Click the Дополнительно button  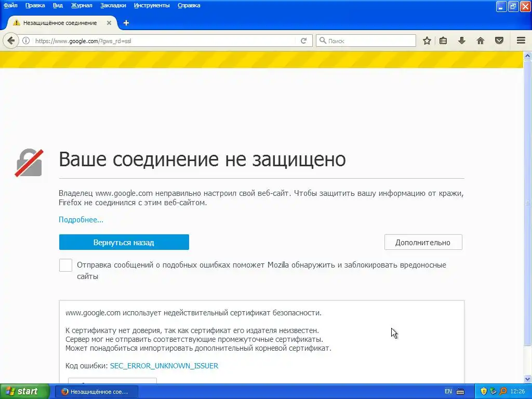coord(423,242)
